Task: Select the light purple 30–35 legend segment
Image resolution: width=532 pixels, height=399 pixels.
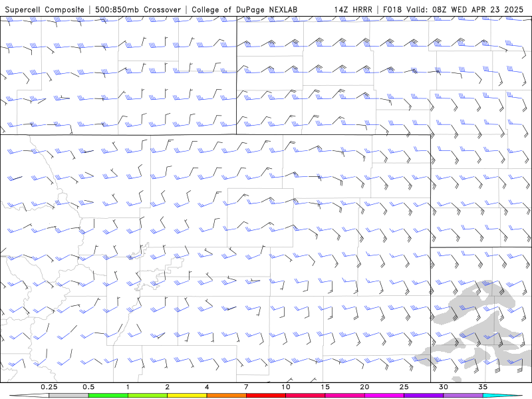Action: tap(463, 396)
